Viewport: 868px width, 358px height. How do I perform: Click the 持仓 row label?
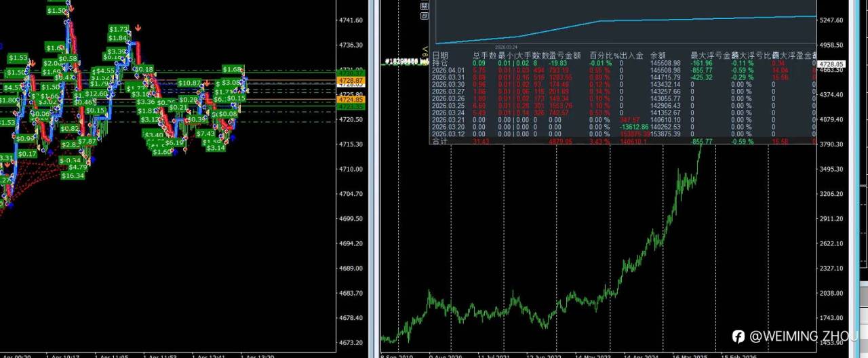tap(440, 62)
